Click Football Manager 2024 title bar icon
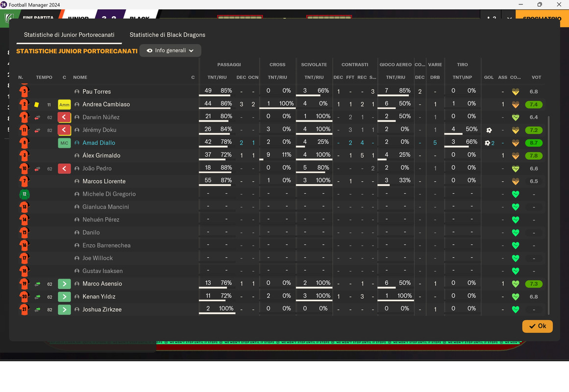The image size is (569, 392). (3, 4)
